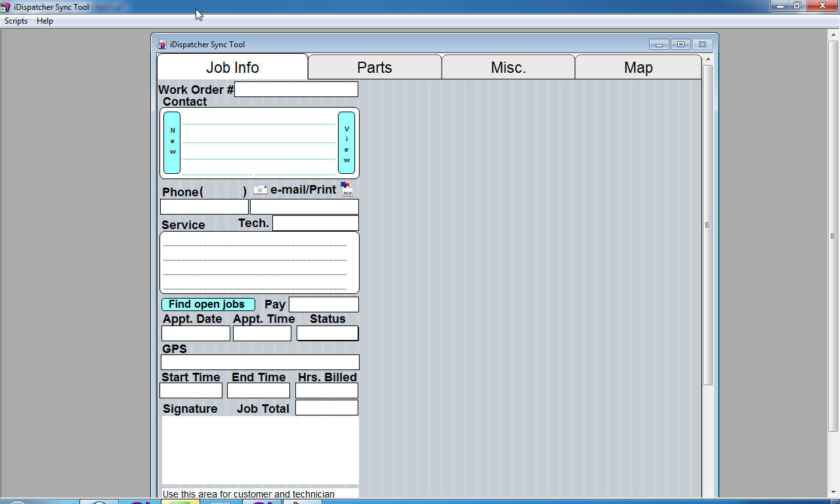Click the View contact button
This screenshot has height=504, width=840.
(x=346, y=142)
